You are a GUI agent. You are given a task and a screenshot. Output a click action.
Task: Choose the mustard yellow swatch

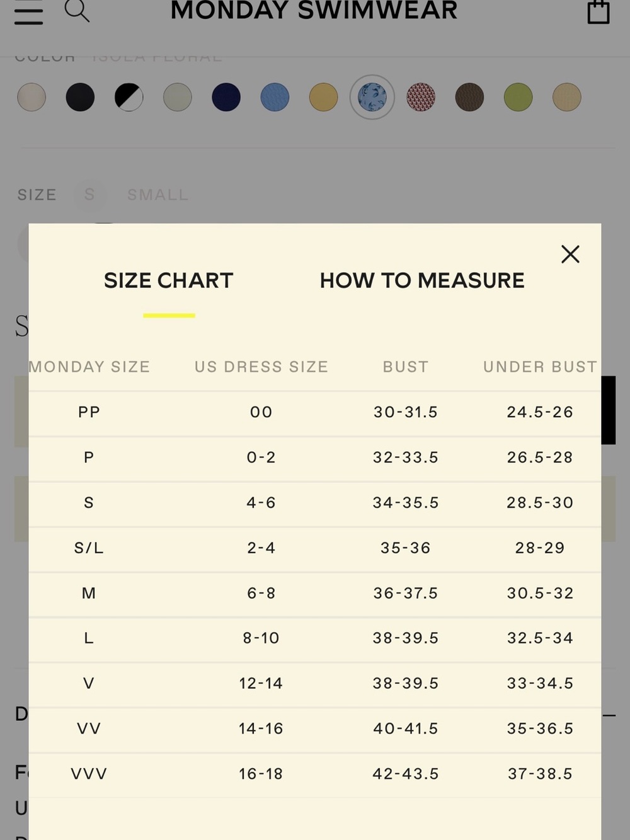point(324,98)
